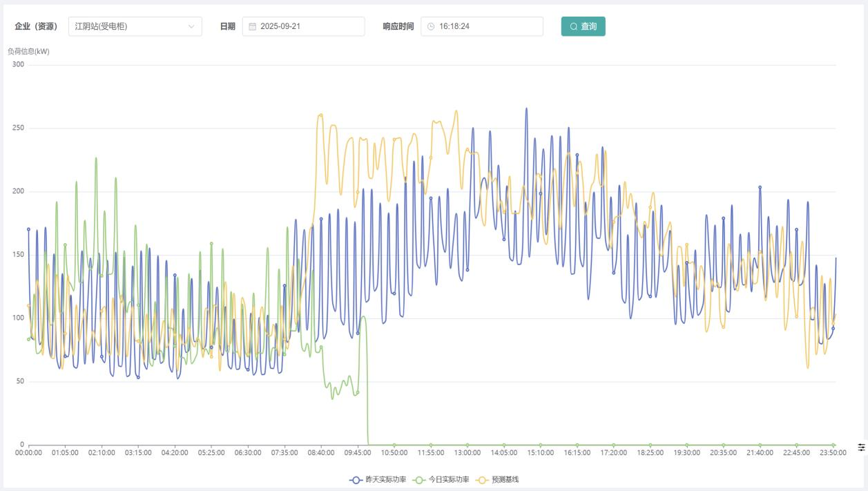The height and width of the screenshot is (491, 868).
Task: Click the yellow legend marker for 预测基线
Action: pyautogui.click(x=482, y=479)
